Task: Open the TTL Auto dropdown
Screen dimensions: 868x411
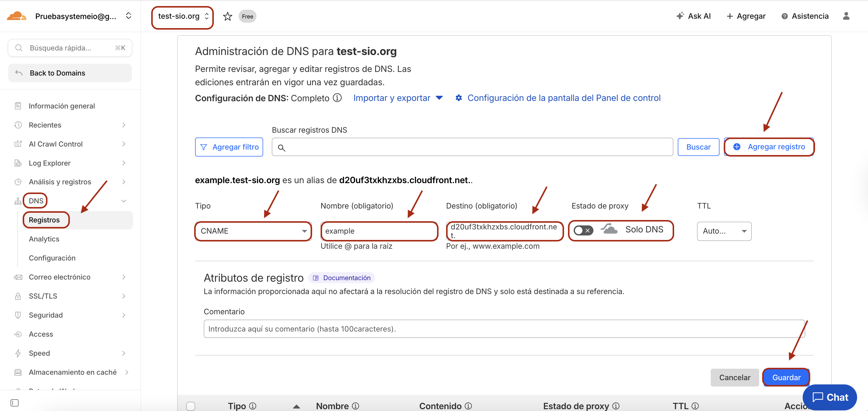Action: (724, 231)
